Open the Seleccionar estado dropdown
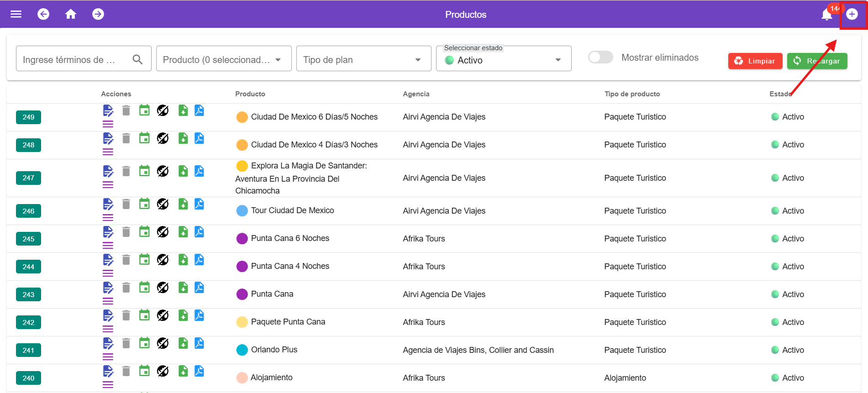The width and height of the screenshot is (868, 393). coord(503,60)
